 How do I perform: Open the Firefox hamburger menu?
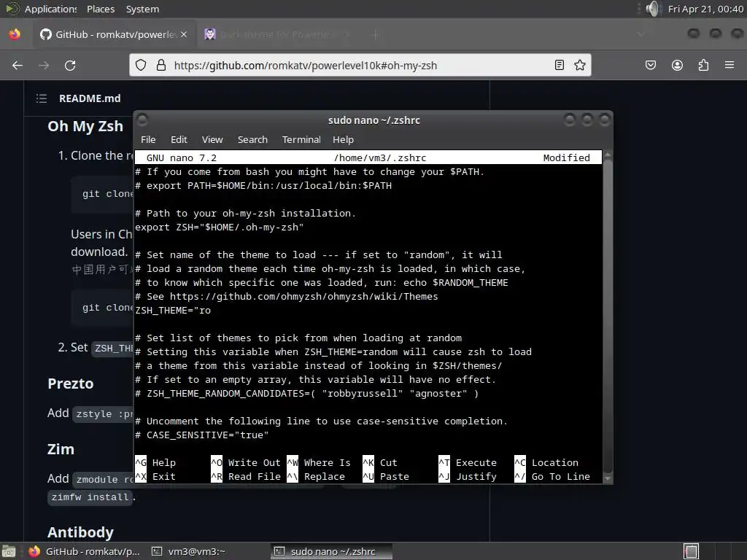click(729, 65)
